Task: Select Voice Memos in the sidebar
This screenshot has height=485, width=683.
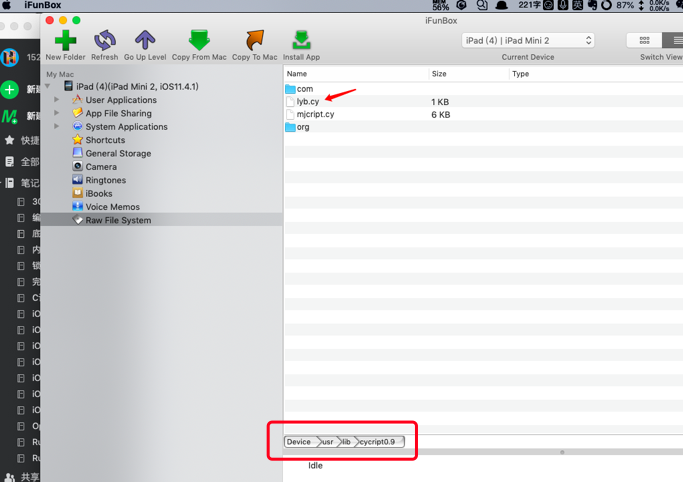Action: click(113, 207)
